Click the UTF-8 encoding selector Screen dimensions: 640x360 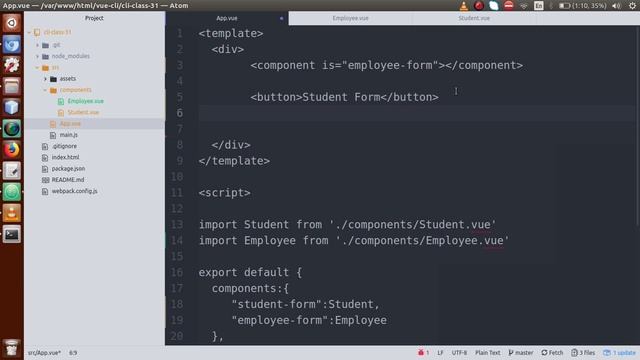(x=459, y=353)
